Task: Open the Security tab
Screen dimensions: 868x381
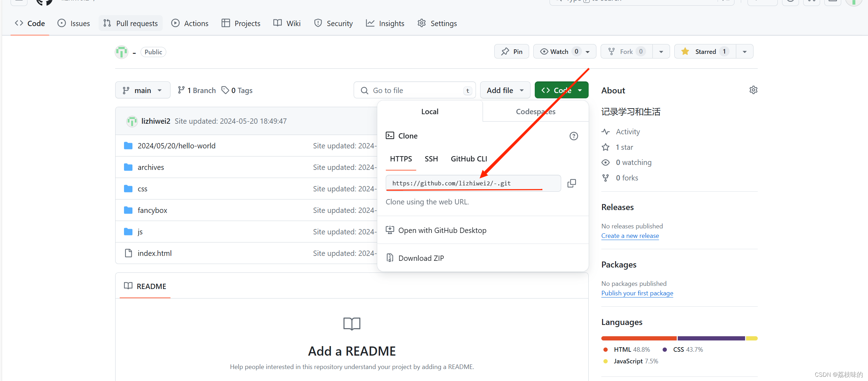Action: (x=333, y=23)
